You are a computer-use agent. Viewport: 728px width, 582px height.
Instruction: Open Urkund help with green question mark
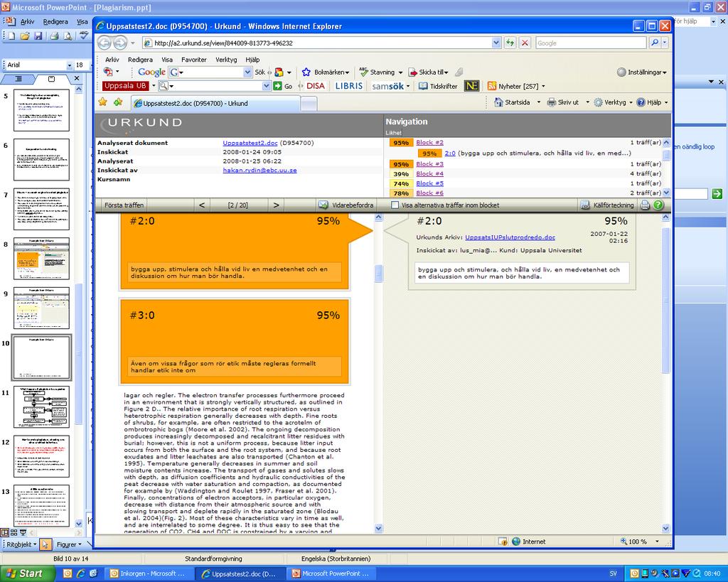click(x=658, y=205)
